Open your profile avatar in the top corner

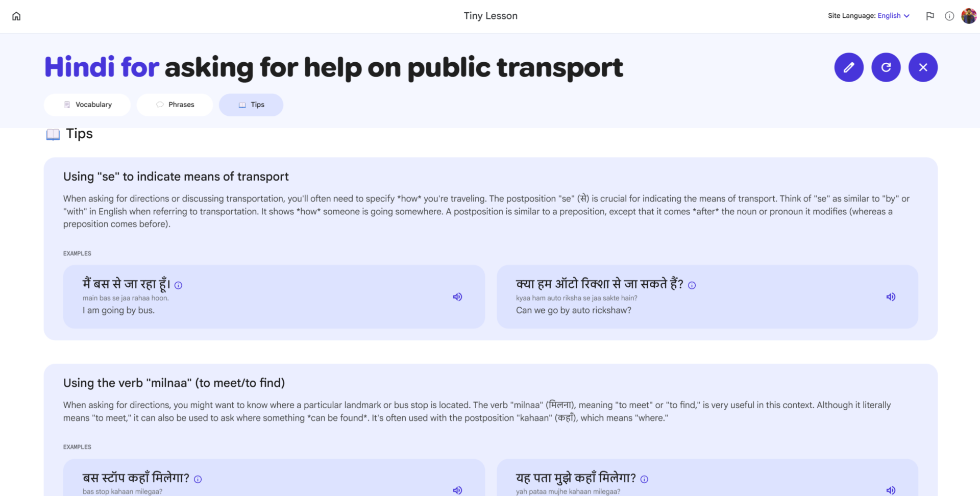point(969,16)
